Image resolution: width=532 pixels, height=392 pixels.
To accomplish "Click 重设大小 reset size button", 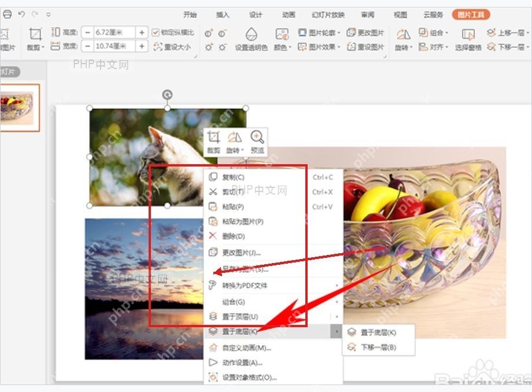I will click(x=172, y=46).
